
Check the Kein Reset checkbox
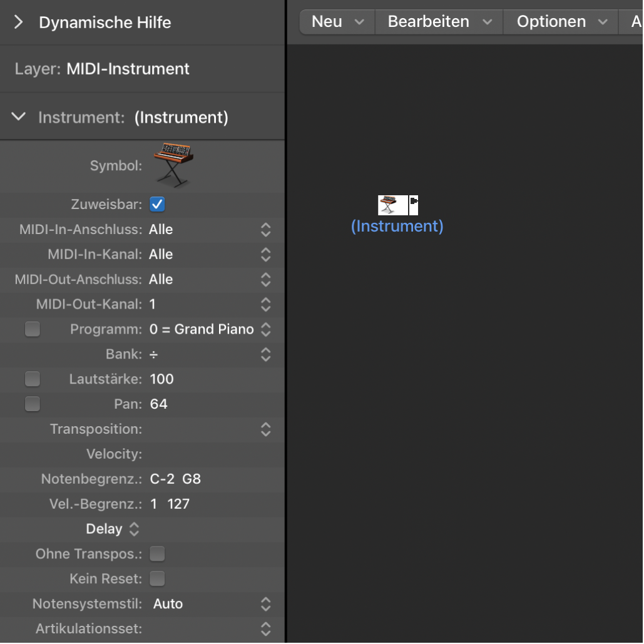(157, 579)
